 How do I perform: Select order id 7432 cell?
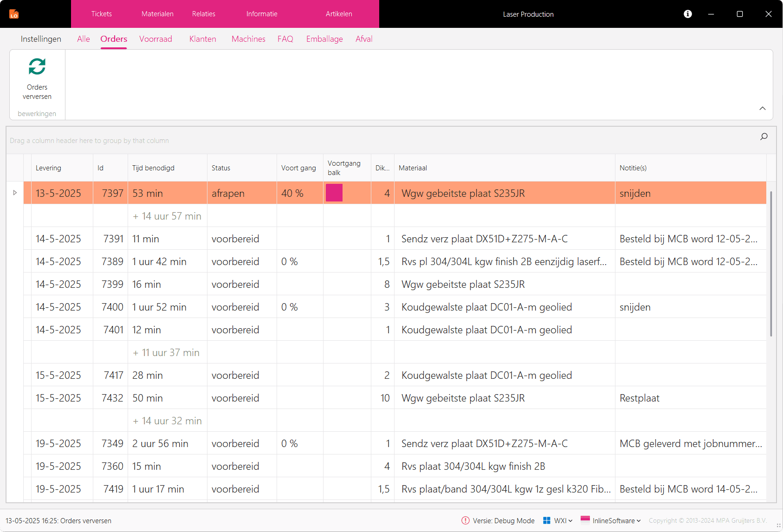pyautogui.click(x=110, y=398)
